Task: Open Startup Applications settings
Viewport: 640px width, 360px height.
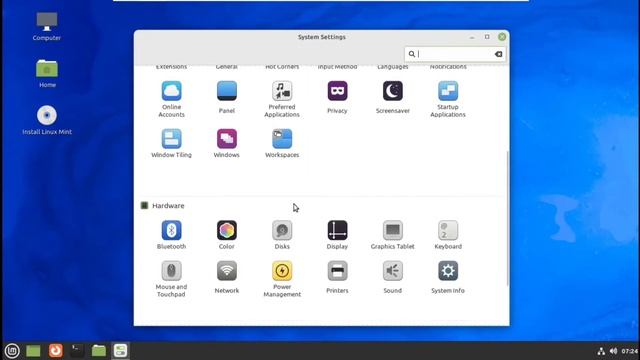Action: click(448, 99)
